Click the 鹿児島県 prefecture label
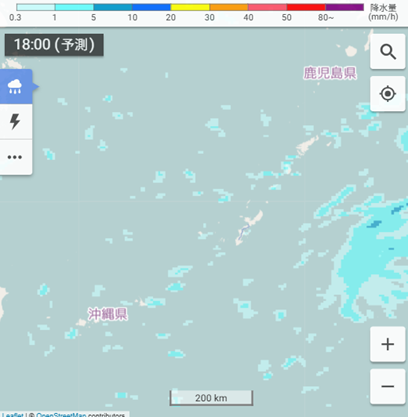408x417 pixels. click(x=330, y=73)
